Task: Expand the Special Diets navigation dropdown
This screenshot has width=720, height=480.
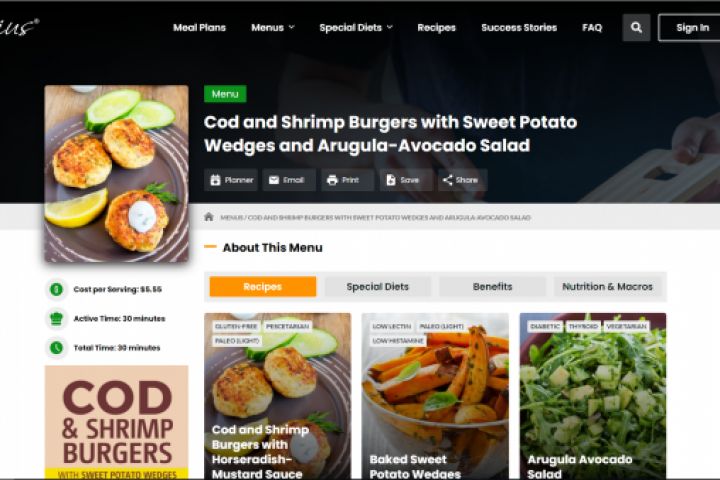Action: point(356,28)
